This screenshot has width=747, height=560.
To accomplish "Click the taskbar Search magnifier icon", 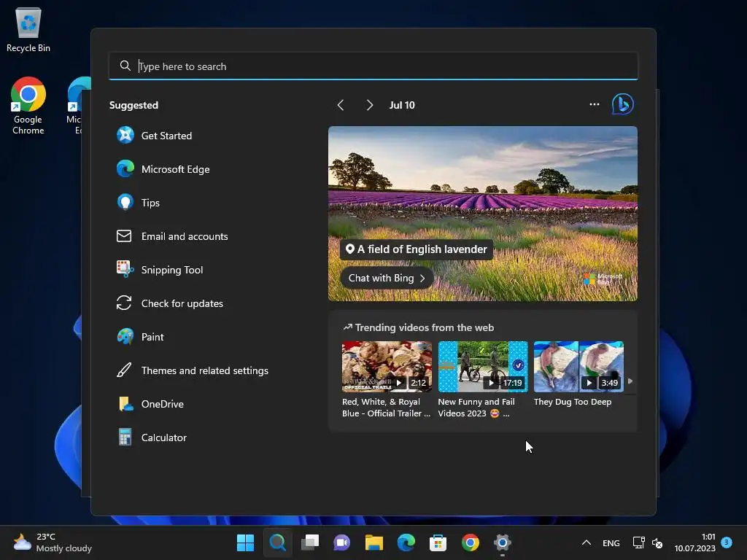I will (278, 542).
